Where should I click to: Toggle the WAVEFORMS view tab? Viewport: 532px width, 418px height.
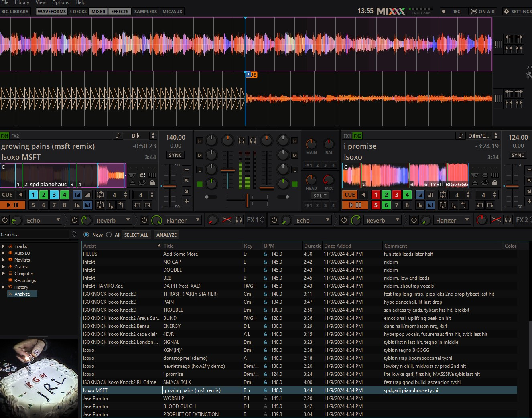click(x=52, y=12)
